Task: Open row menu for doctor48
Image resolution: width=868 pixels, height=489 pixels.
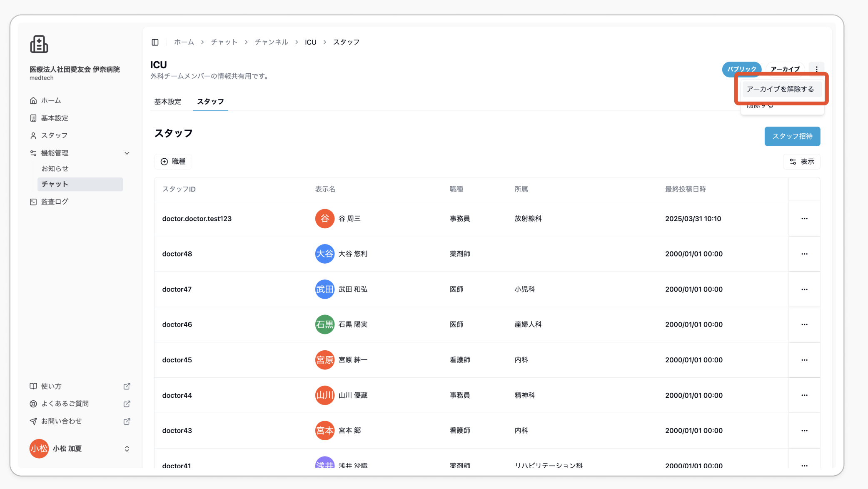Action: [x=804, y=254]
